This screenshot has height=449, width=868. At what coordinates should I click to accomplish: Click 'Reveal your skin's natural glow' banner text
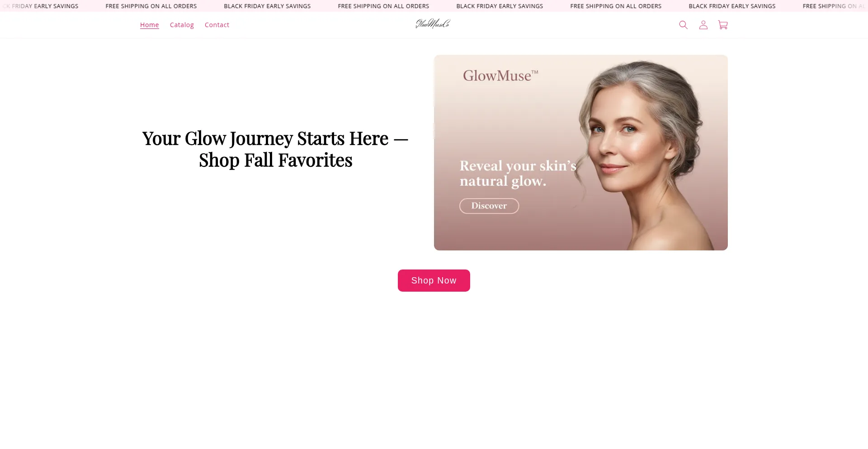(518, 173)
